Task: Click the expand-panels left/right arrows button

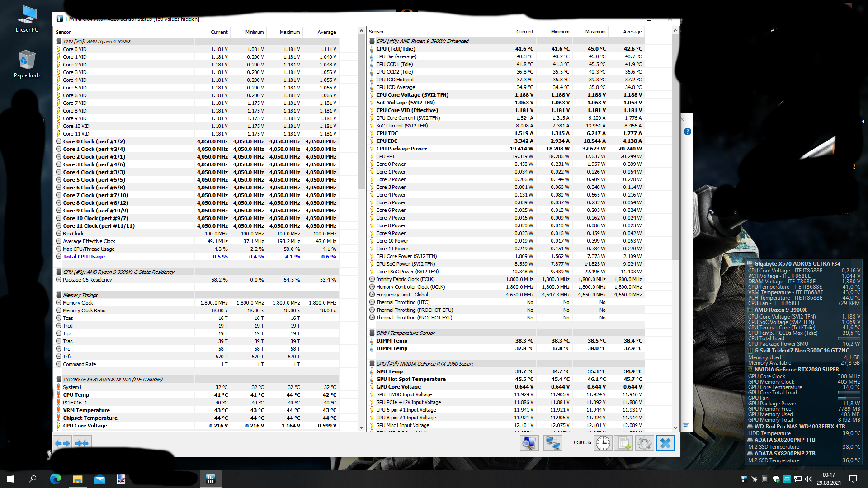Action: pyautogui.click(x=62, y=443)
